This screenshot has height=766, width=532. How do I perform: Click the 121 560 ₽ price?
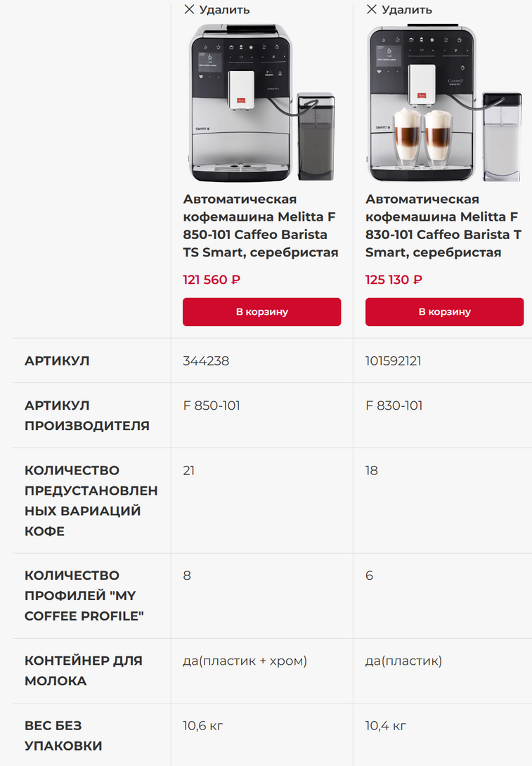pyautogui.click(x=212, y=280)
